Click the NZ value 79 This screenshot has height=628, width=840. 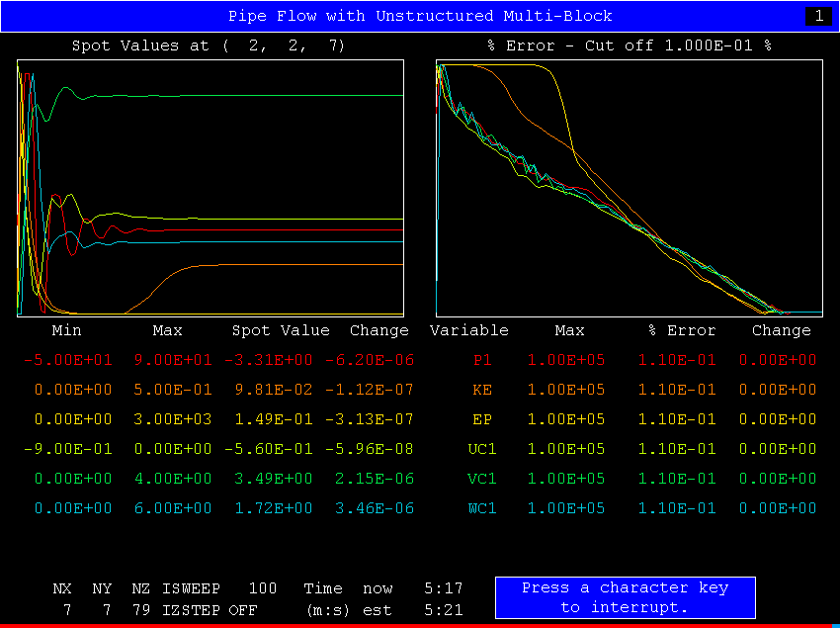point(140,610)
